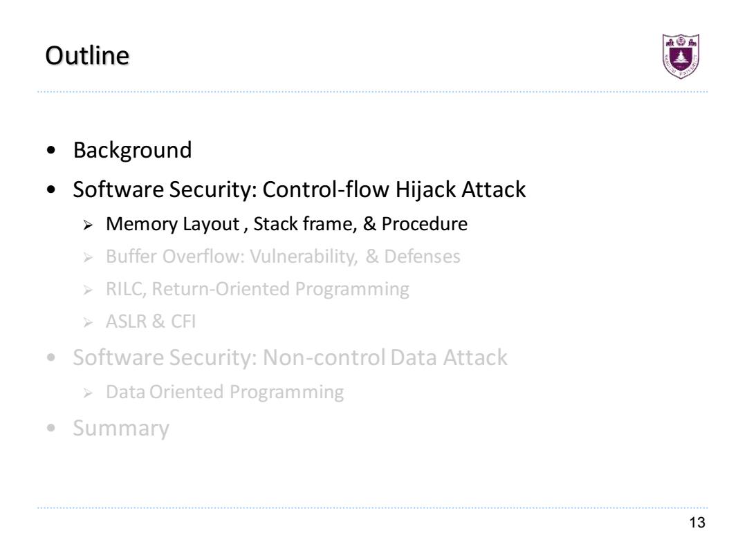This screenshot has height=560, width=747.
Task: Select the Data Oriented Programming text
Action: click(225, 393)
